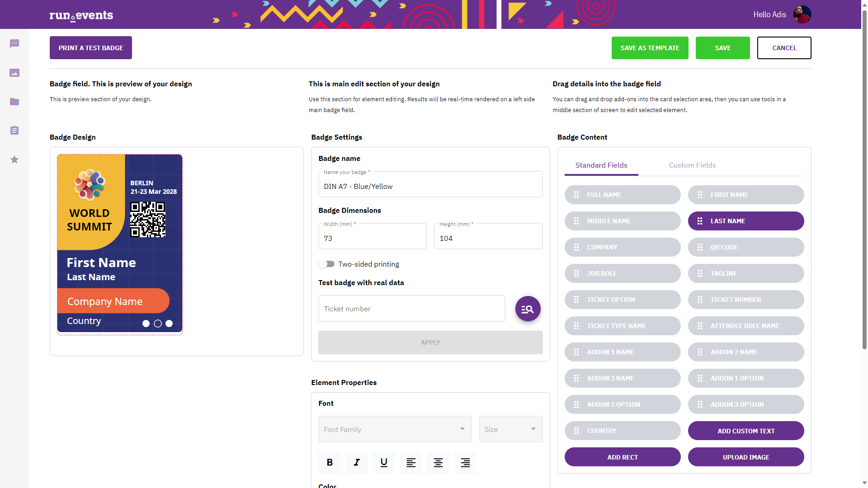Toggle italic text formatting
868x488 pixels.
[x=357, y=462]
